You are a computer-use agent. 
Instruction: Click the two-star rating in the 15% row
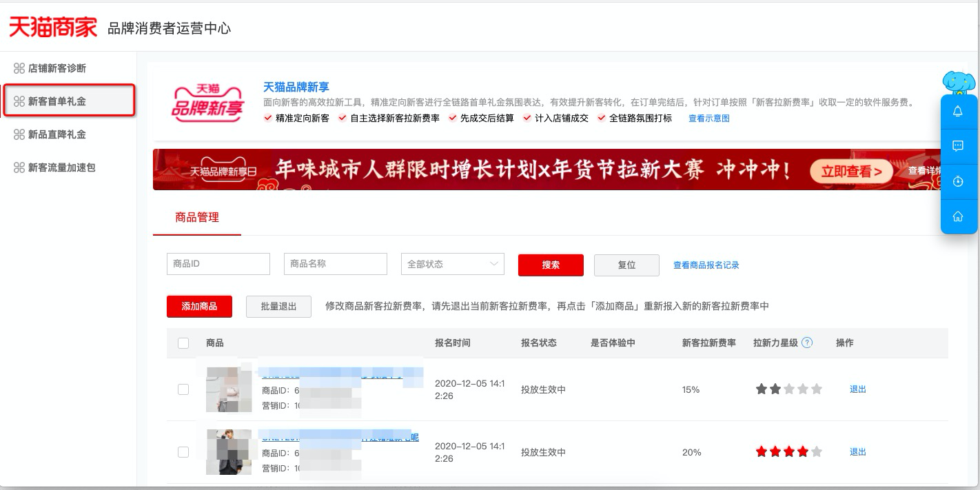(x=789, y=389)
